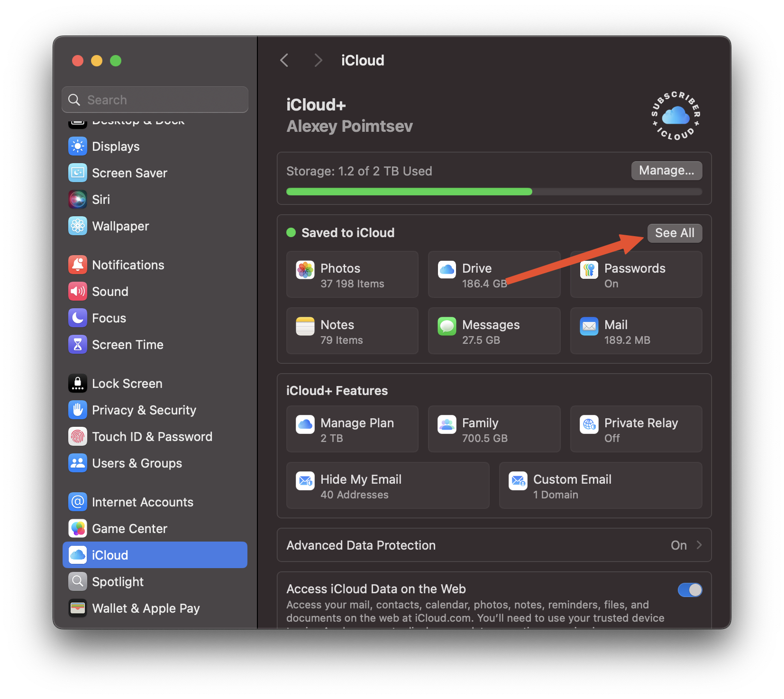Select Privacy & Security hand icon
784x699 pixels.
coord(78,410)
